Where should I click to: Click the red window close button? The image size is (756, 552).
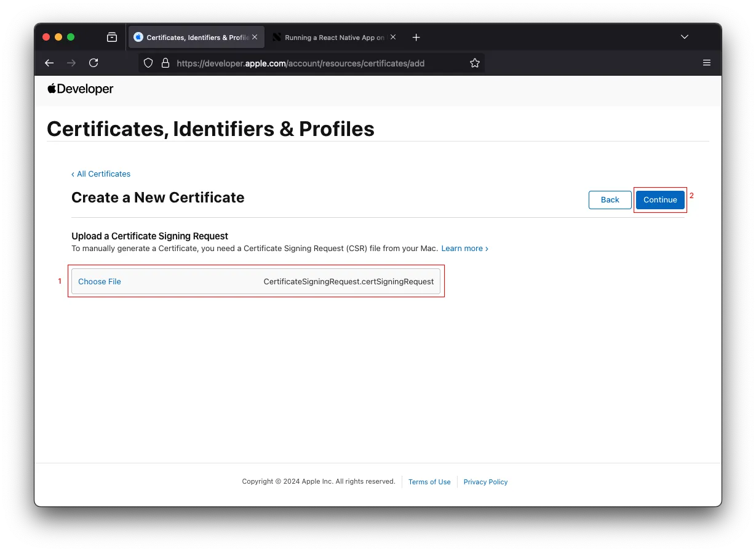click(46, 37)
